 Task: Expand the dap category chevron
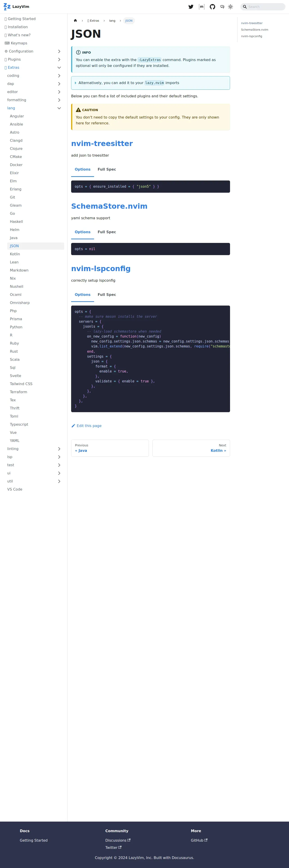click(59, 84)
